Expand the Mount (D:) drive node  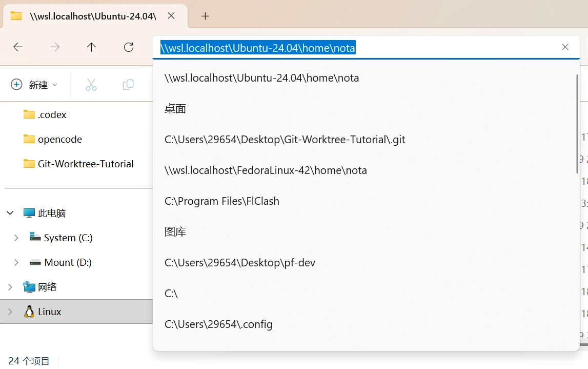[16, 262]
